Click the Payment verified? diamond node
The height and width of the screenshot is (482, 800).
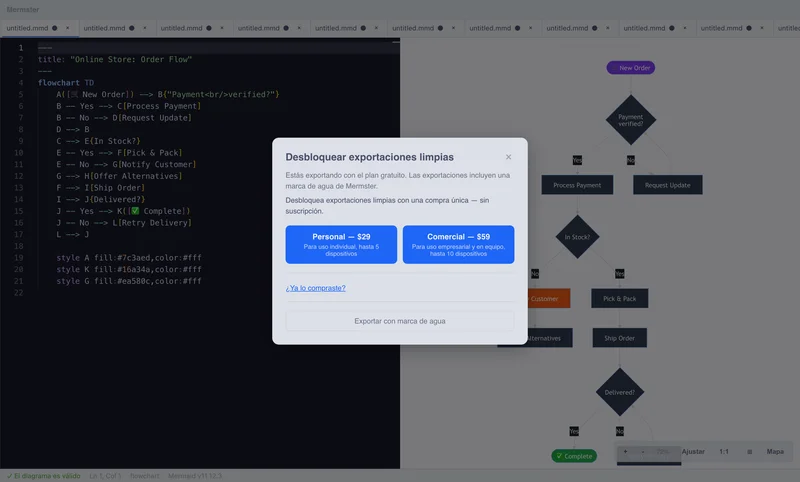[631, 120]
